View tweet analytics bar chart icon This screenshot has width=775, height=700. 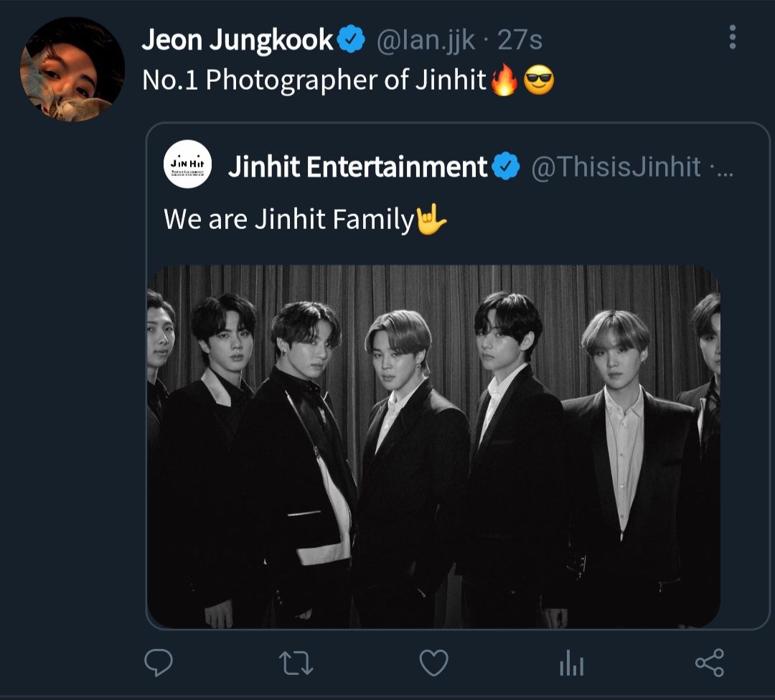point(571,665)
